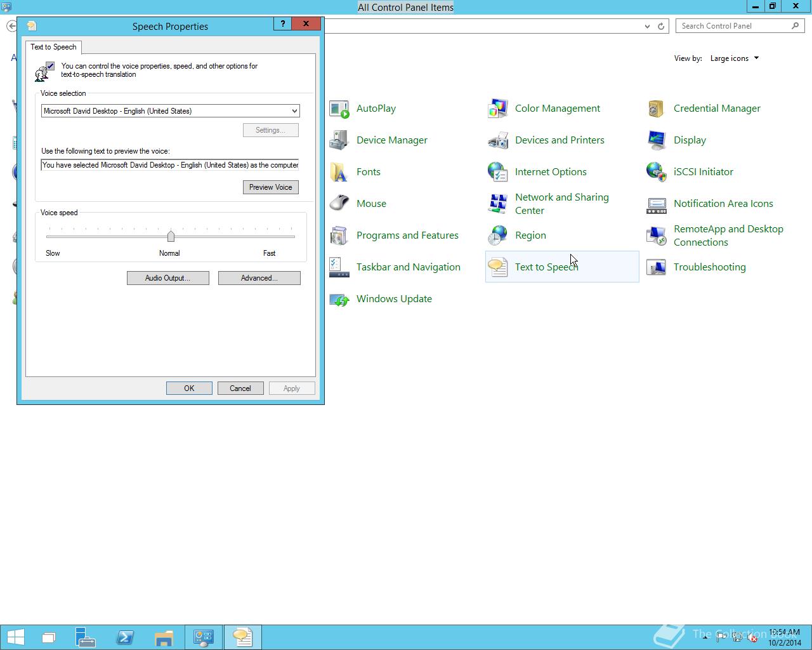Click the Advanced button
The height and width of the screenshot is (650, 812).
(x=259, y=278)
